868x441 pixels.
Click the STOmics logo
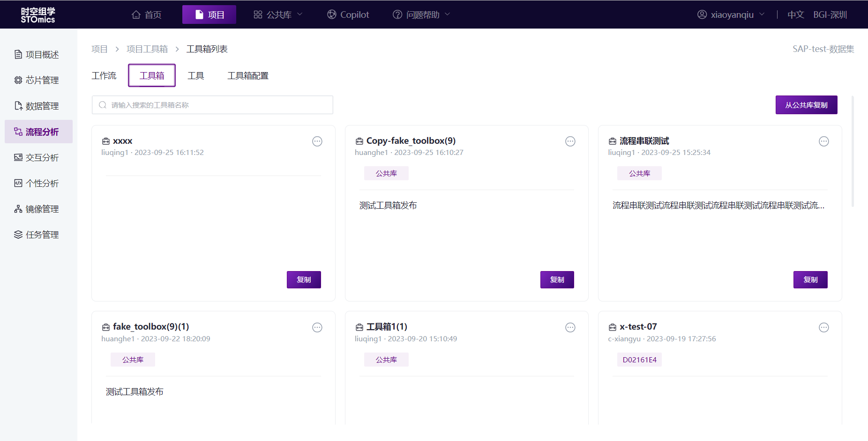pos(38,15)
